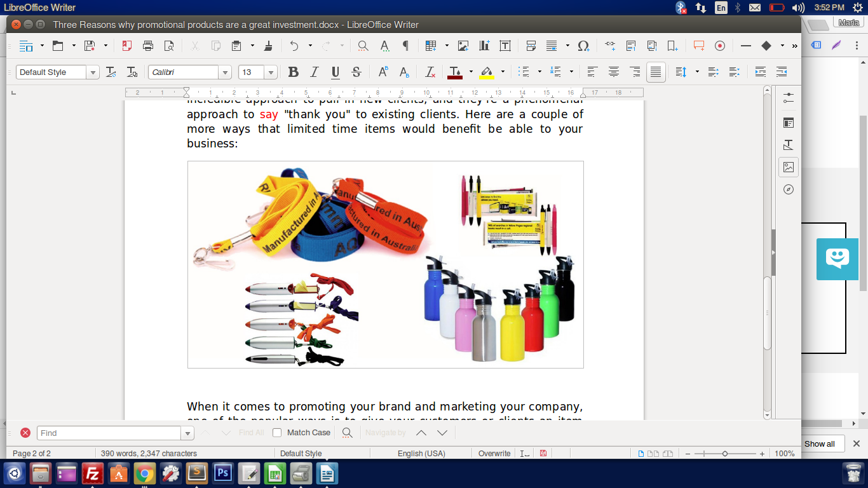This screenshot has height=488, width=868.
Task: Click the Print icon in toolbar
Action: click(x=148, y=46)
